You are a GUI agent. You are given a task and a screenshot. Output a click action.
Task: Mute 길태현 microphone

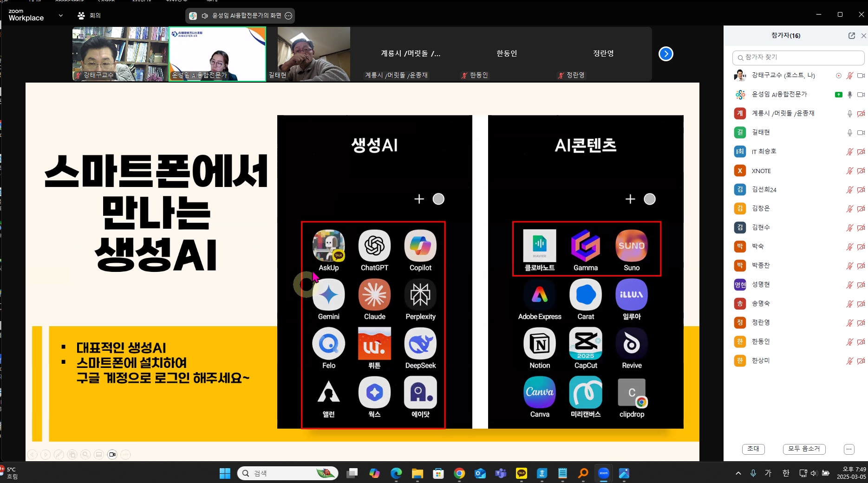850,133
